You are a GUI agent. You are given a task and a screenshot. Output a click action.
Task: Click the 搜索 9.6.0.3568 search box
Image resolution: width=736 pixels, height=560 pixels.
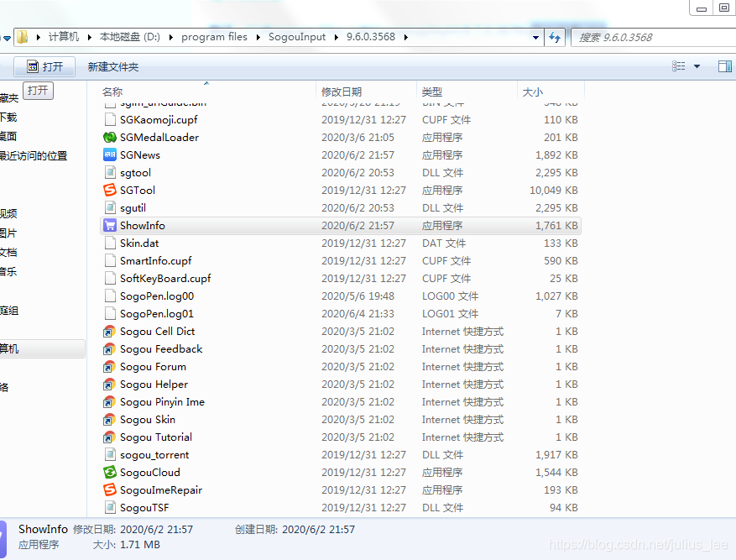[x=654, y=37]
